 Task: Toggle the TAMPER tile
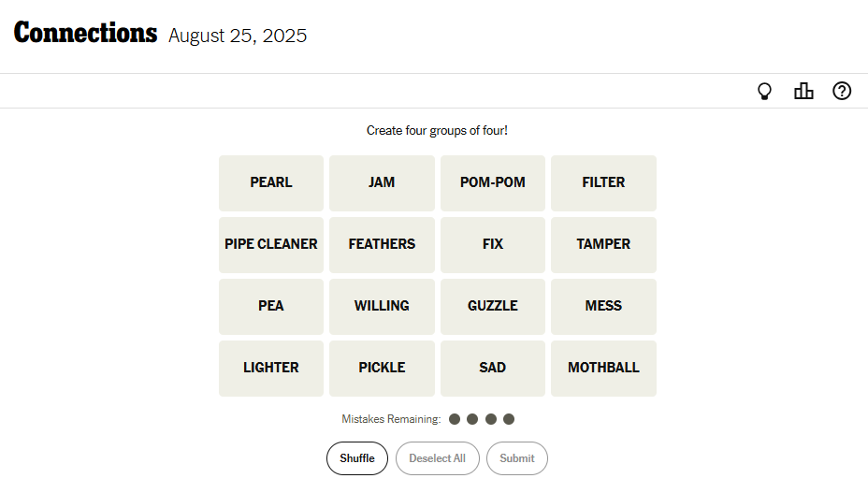click(x=603, y=245)
